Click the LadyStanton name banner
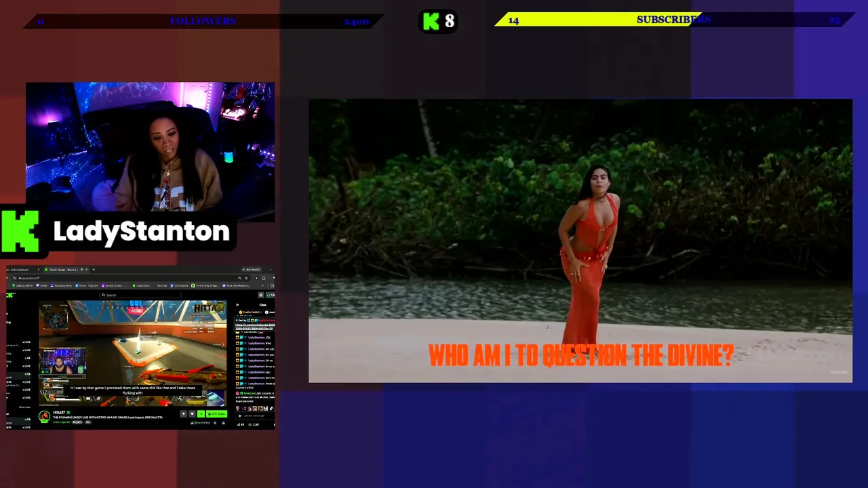The width and height of the screenshot is (868, 488). point(141,231)
